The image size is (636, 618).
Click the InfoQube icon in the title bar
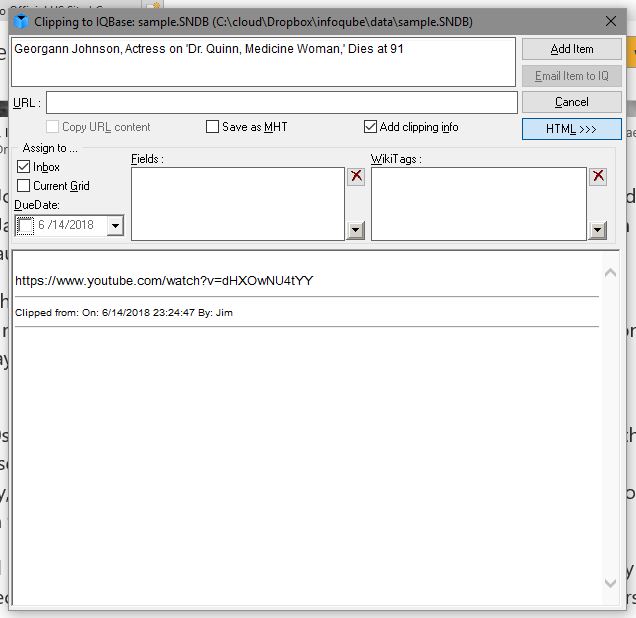21,21
